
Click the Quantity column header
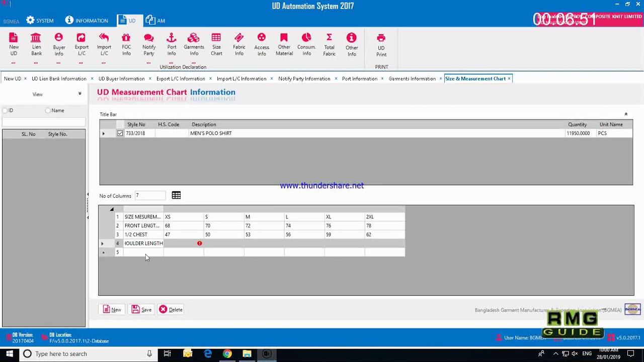pos(578,124)
